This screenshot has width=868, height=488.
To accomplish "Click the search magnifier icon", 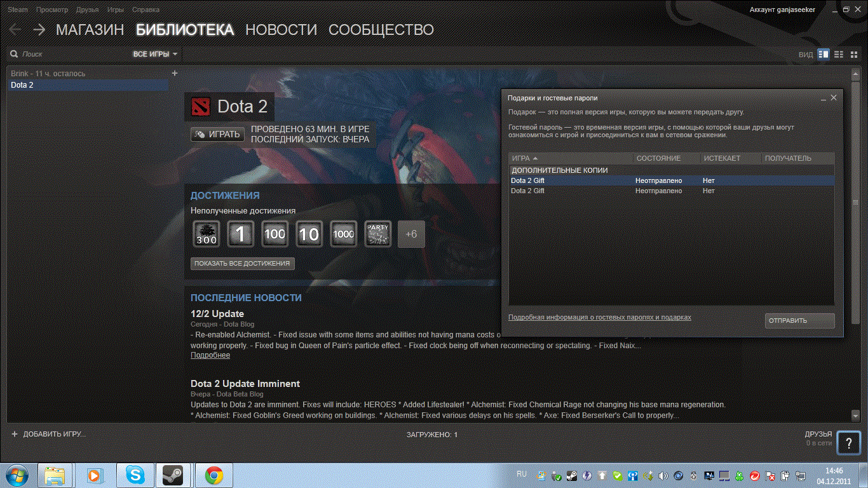I will (x=14, y=55).
